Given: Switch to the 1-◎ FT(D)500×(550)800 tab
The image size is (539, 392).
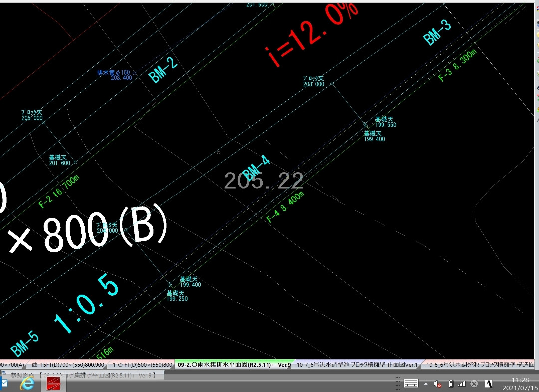Looking at the screenshot, I should click(142, 365).
